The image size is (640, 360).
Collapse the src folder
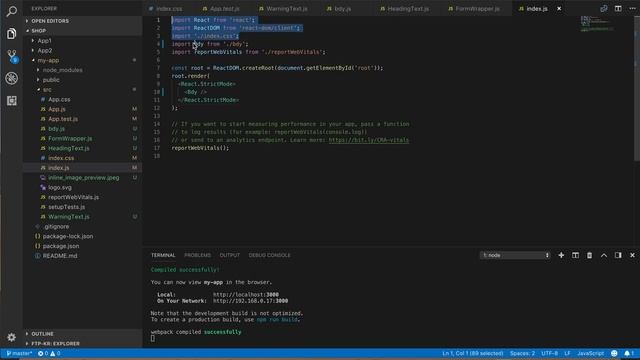[x=47, y=90]
